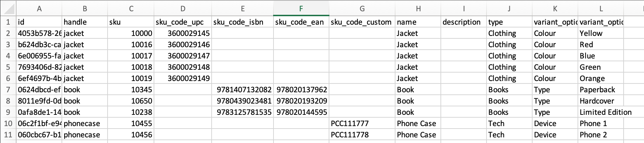
Task: Click the select-all corner triangle
Action: (8, 8)
